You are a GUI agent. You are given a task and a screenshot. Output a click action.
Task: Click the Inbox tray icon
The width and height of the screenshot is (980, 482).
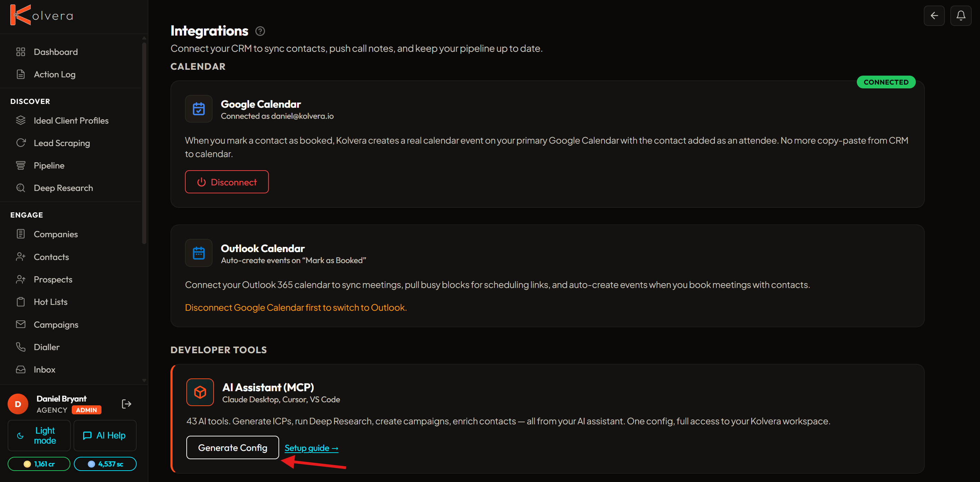[21, 369]
